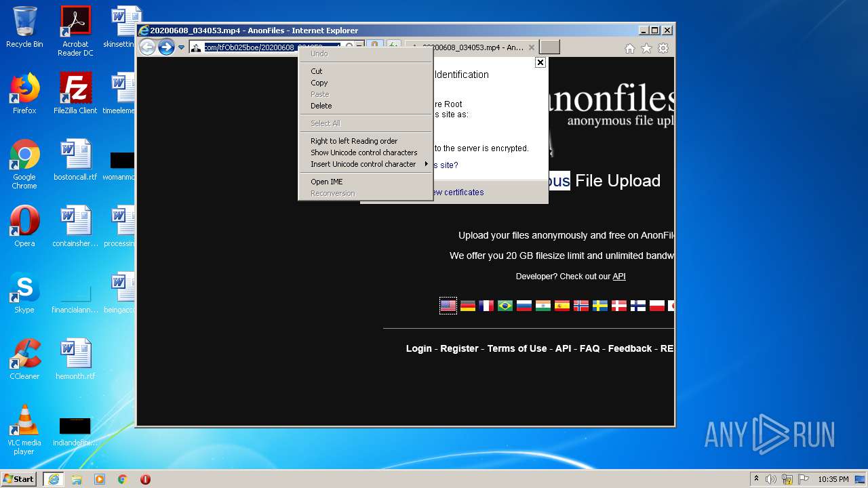Select the Brazilian flag language

505,306
